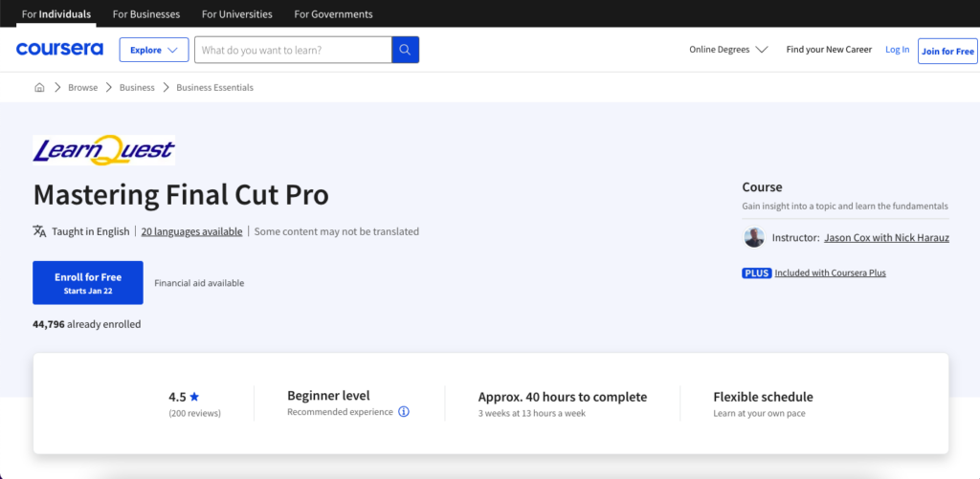Click Find your New Career
The image size is (980, 479).
(829, 50)
